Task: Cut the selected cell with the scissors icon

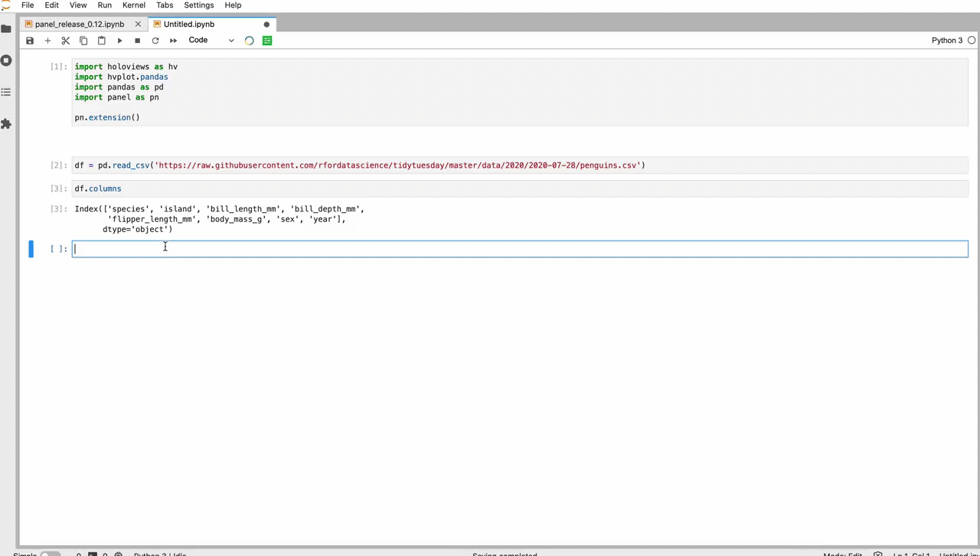Action: pos(65,41)
